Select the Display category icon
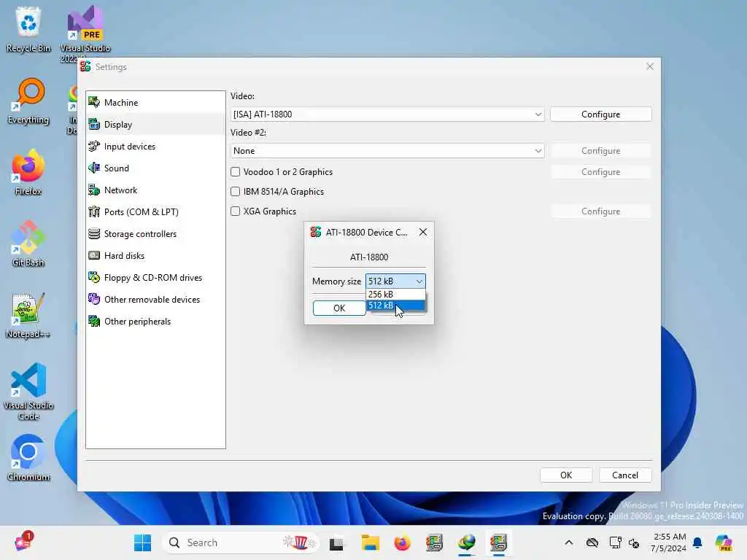The height and width of the screenshot is (560, 747). point(94,124)
